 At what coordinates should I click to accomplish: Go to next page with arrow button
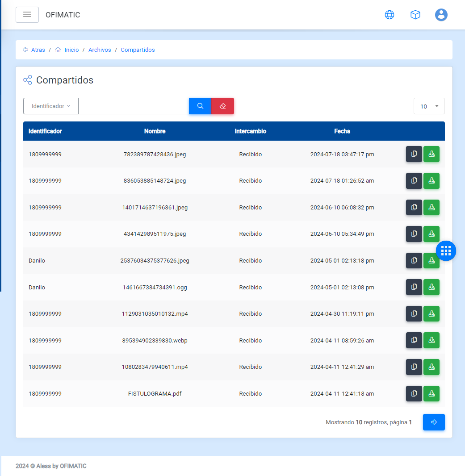[434, 422]
